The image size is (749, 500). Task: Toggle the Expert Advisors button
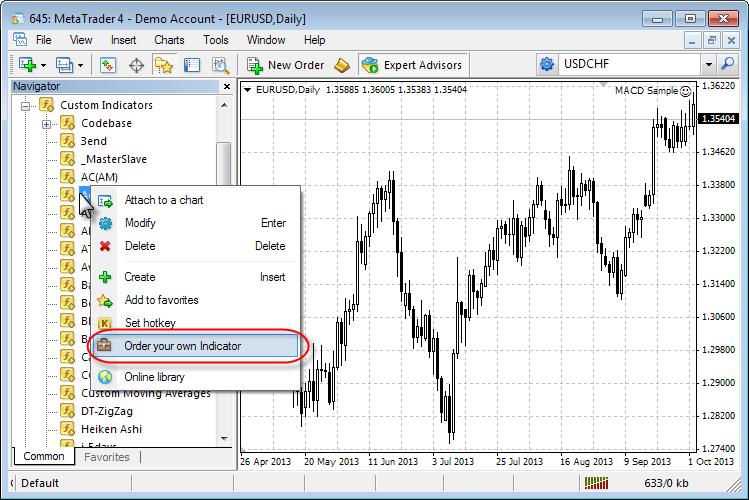(412, 65)
